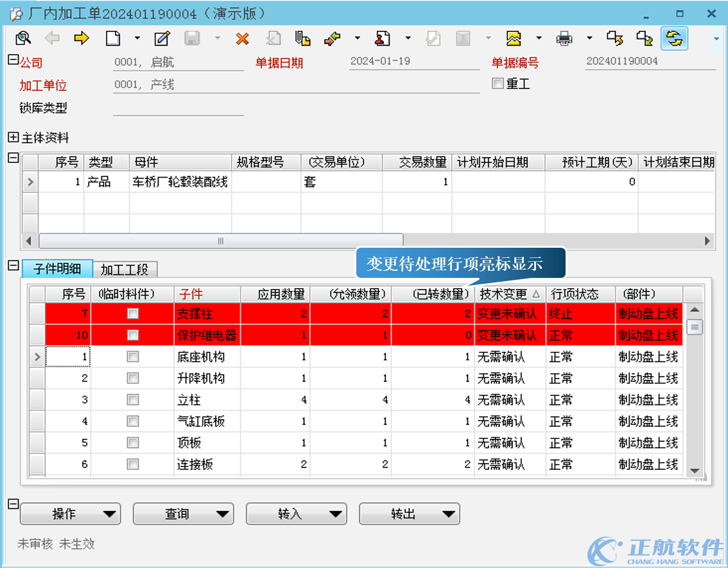Click the right arrow of horizontal scrollbar
The image size is (728, 568).
(707, 241)
